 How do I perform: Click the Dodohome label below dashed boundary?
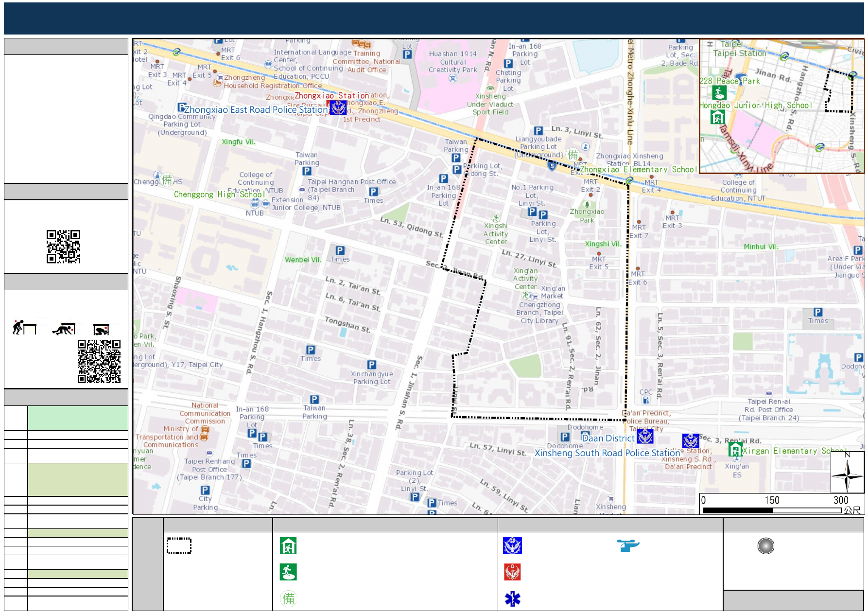tap(585, 427)
